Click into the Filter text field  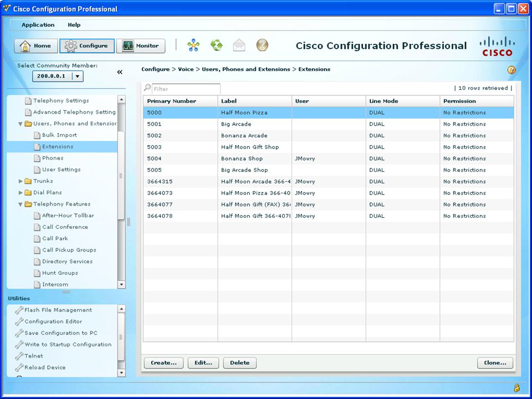(186, 89)
